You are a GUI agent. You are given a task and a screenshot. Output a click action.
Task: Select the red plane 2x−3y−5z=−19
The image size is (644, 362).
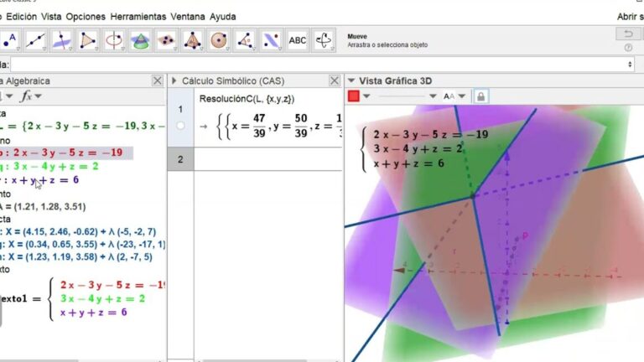[66, 153]
